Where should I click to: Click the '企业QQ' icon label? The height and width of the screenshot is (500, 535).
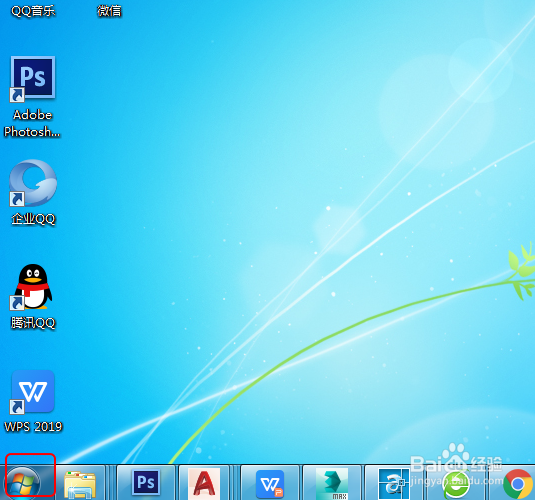[x=33, y=219]
